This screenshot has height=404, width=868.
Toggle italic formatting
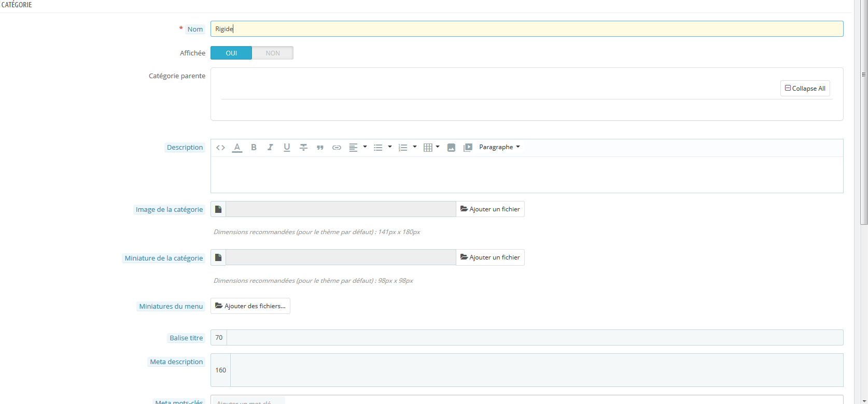[270, 148]
